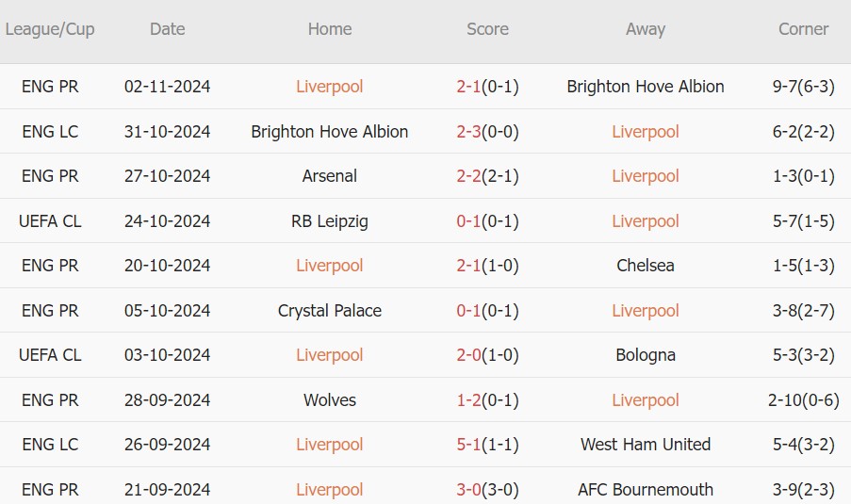851x504 pixels.
Task: Click the Liverpool home link on 20-10-2024 row
Action: tap(330, 266)
